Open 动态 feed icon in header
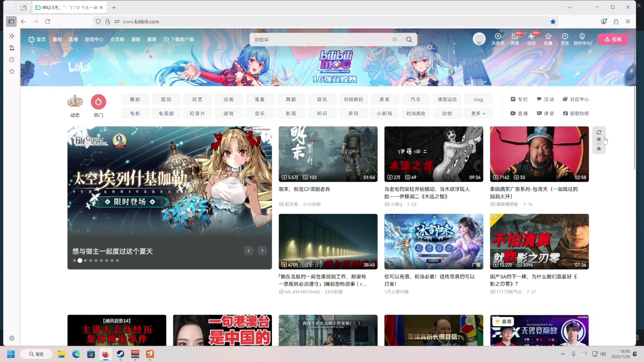The image size is (644, 362). point(531,39)
